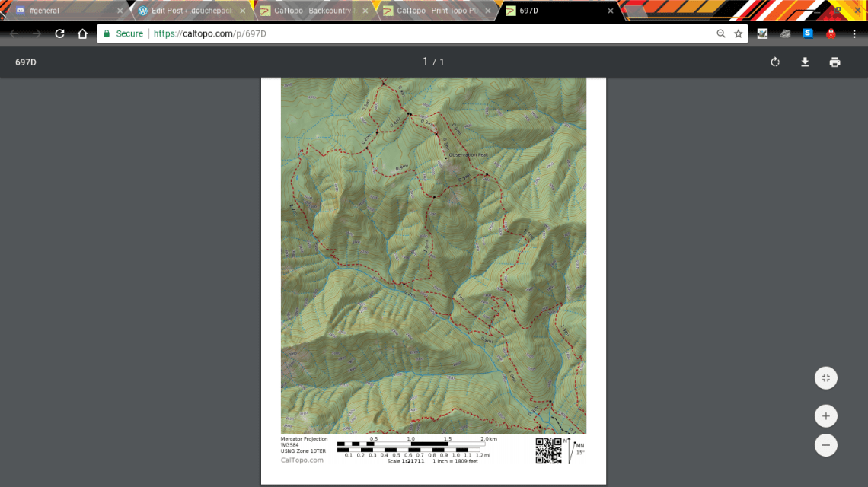The height and width of the screenshot is (487, 868).
Task: Open Chrome's three-dot menu
Action: pos(855,33)
